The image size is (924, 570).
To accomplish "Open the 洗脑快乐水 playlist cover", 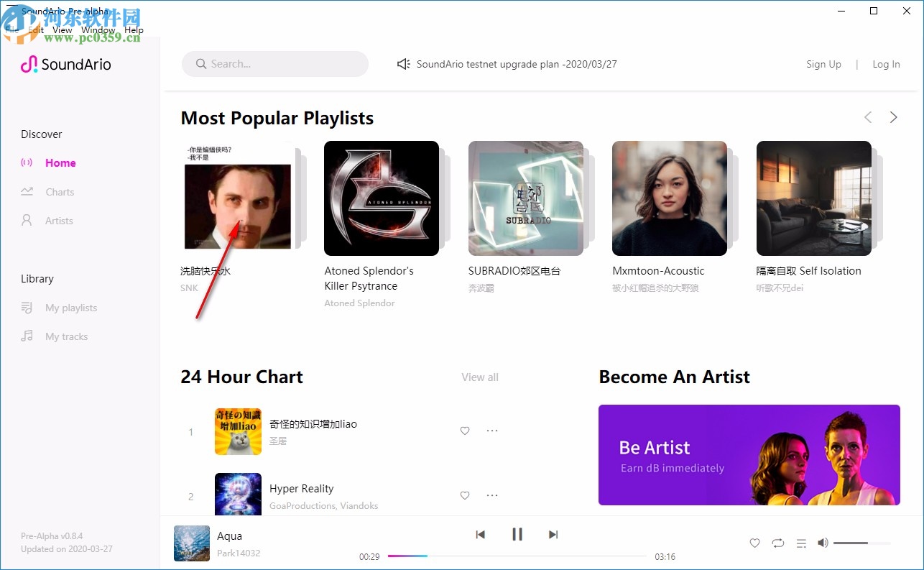I will 238,198.
